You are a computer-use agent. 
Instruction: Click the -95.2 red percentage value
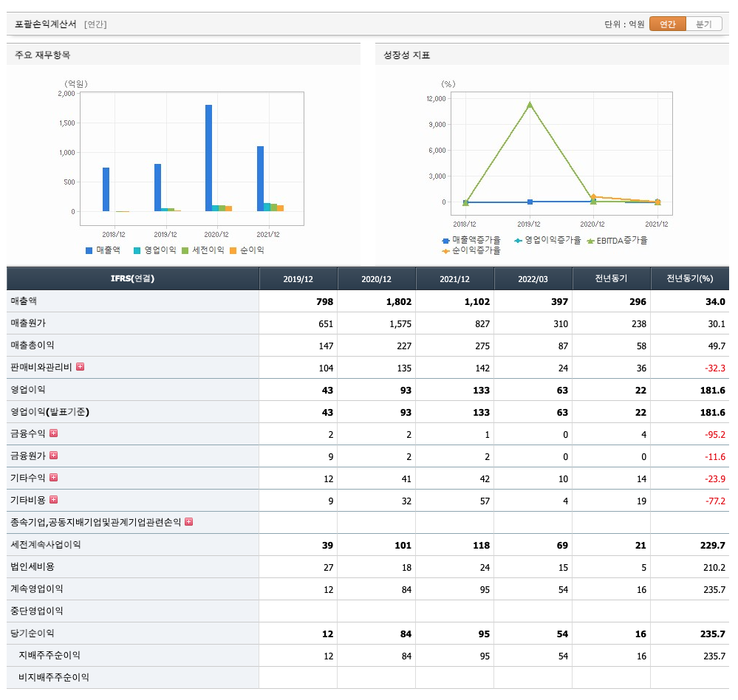[x=715, y=434]
